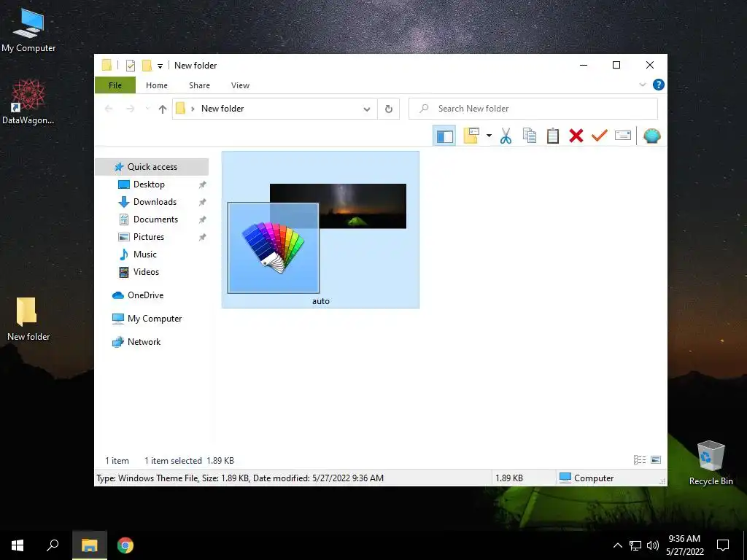
Task: Click the pin icon beside Pictures
Action: coord(203,237)
